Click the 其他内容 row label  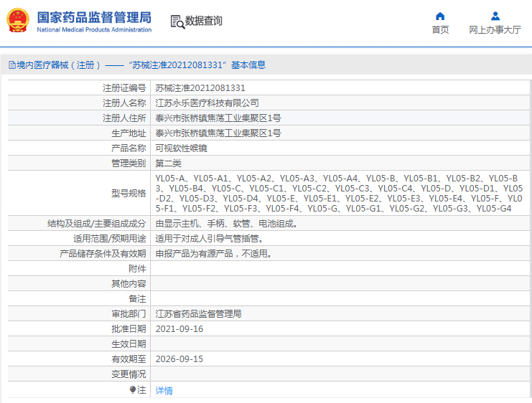coord(129,284)
